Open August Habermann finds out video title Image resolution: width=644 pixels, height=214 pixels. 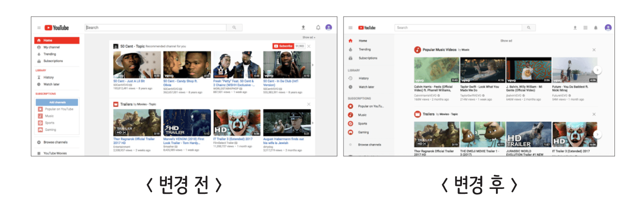[x=284, y=141]
